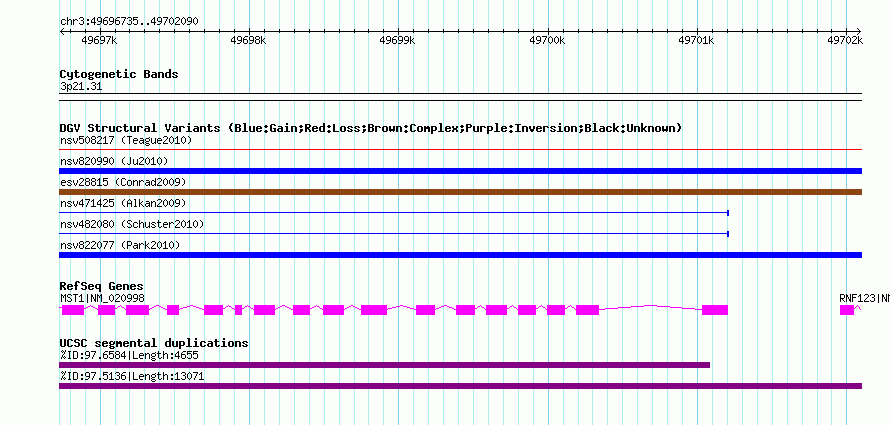Click the long MST1 intron arc line
Image resolution: width=890 pixels, height=425 pixels.
click(x=650, y=306)
